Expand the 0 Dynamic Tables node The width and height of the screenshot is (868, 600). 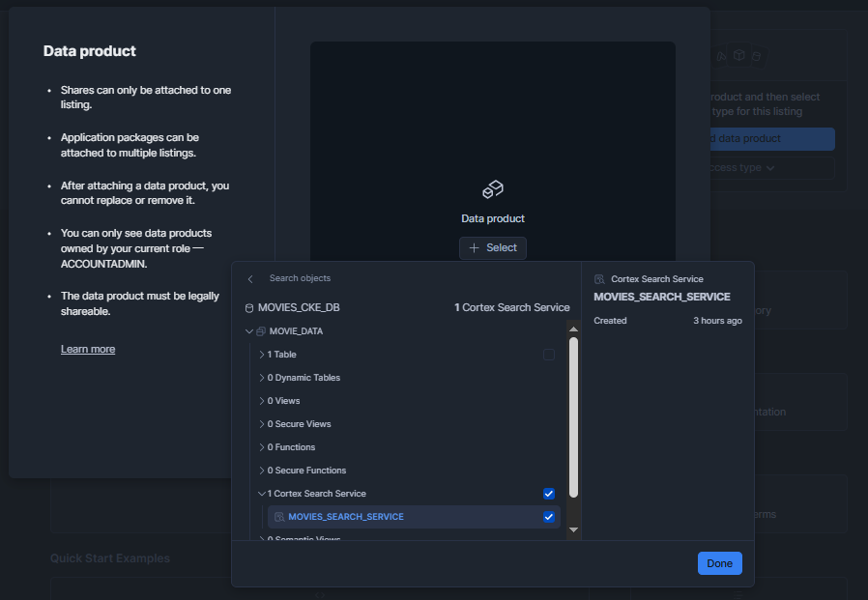pos(262,378)
